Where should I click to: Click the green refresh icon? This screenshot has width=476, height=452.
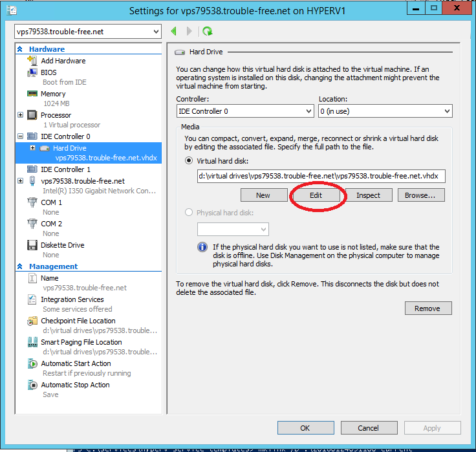(x=208, y=31)
